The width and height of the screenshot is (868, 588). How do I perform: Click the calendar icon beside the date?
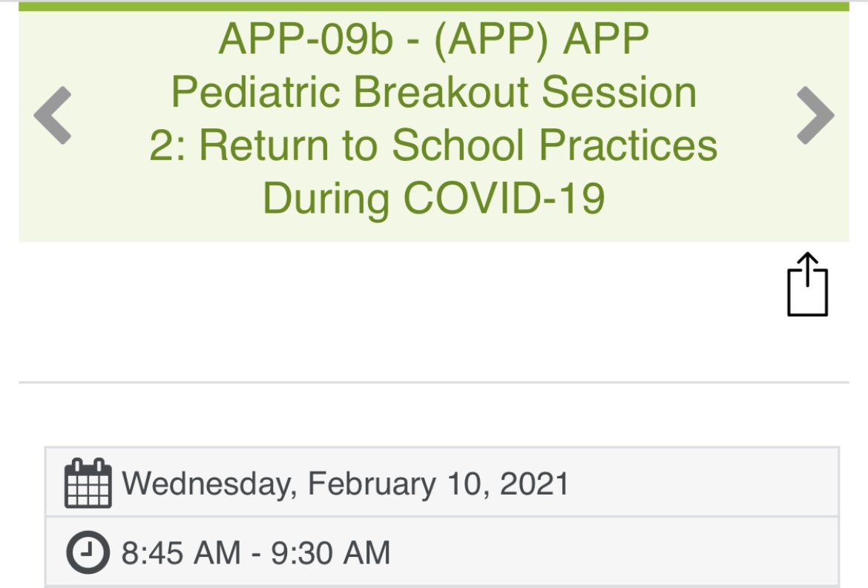point(88,483)
